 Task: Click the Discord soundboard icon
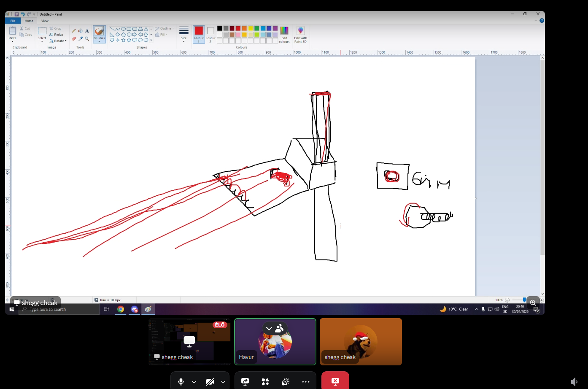(286, 382)
